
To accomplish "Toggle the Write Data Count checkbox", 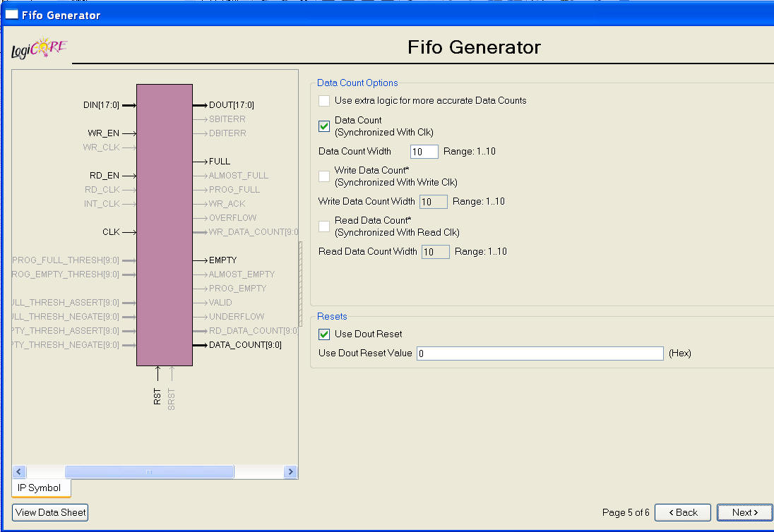I will click(324, 176).
